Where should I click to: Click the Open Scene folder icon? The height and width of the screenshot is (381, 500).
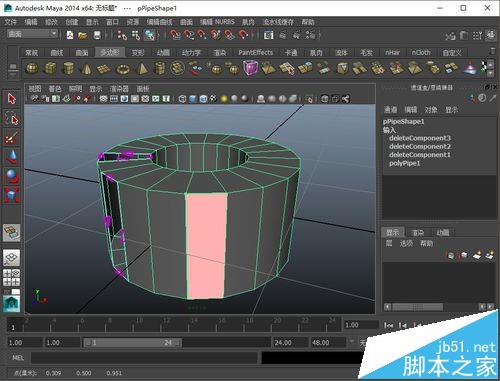[82, 35]
